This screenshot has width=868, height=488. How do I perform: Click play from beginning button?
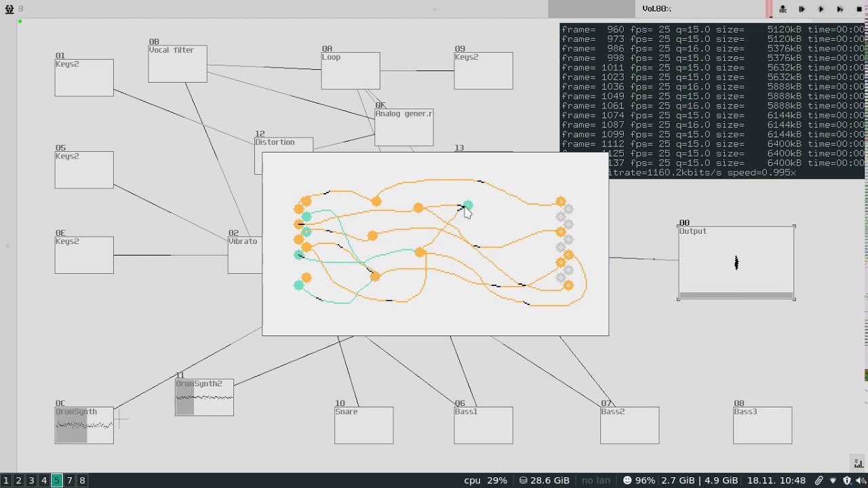pyautogui.click(x=802, y=9)
